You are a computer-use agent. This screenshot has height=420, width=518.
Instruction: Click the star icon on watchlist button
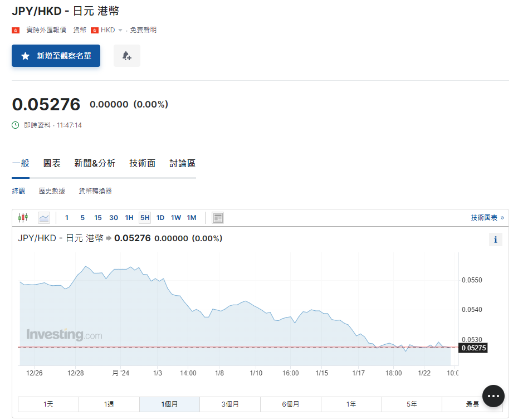pos(25,56)
